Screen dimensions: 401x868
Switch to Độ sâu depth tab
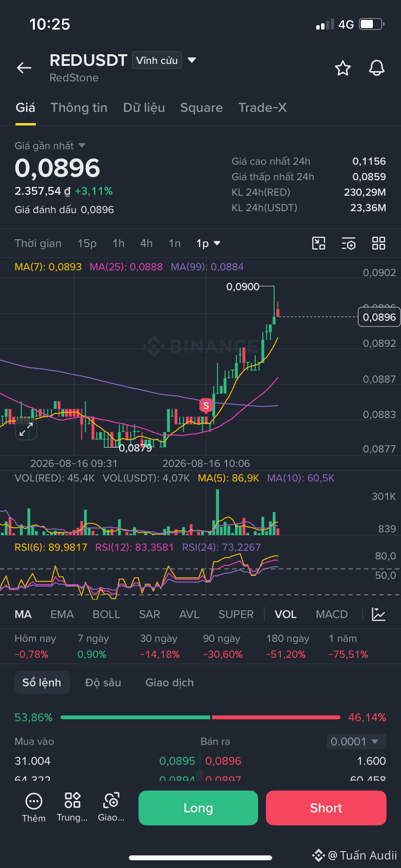coord(103,682)
